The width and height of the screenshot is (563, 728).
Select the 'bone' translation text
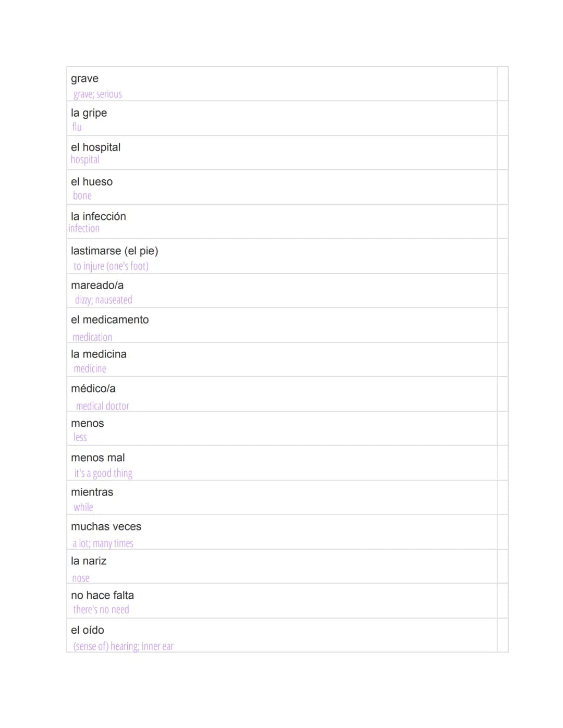(82, 195)
